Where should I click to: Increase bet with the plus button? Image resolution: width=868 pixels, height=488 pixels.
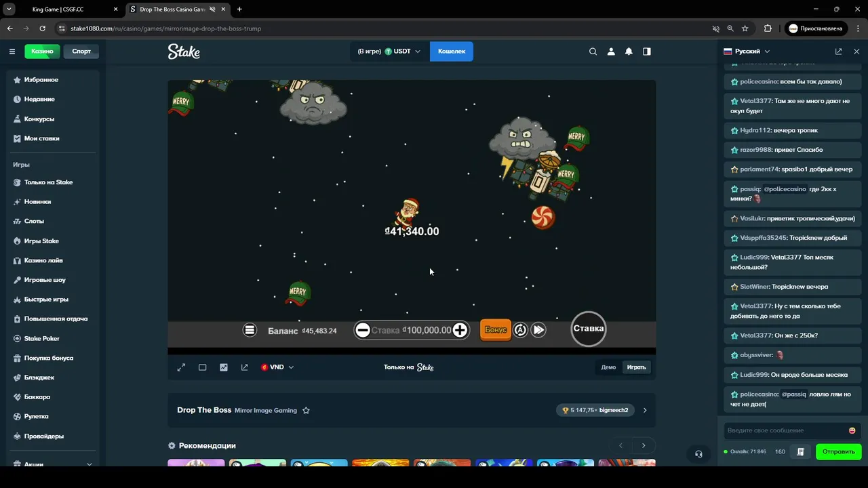coord(460,330)
